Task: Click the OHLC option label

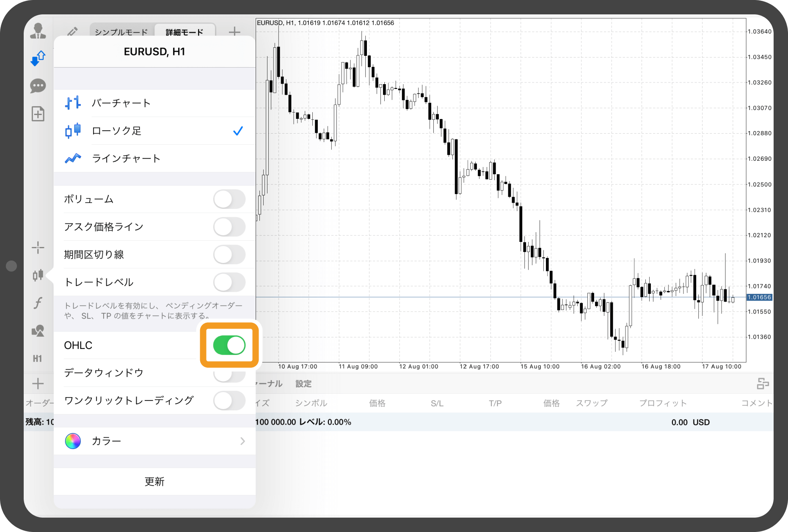Action: [x=78, y=345]
